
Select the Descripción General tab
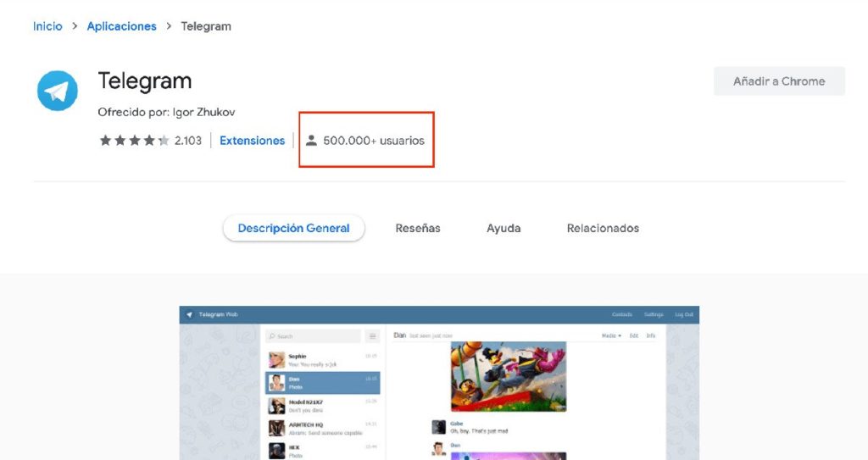pyautogui.click(x=293, y=228)
